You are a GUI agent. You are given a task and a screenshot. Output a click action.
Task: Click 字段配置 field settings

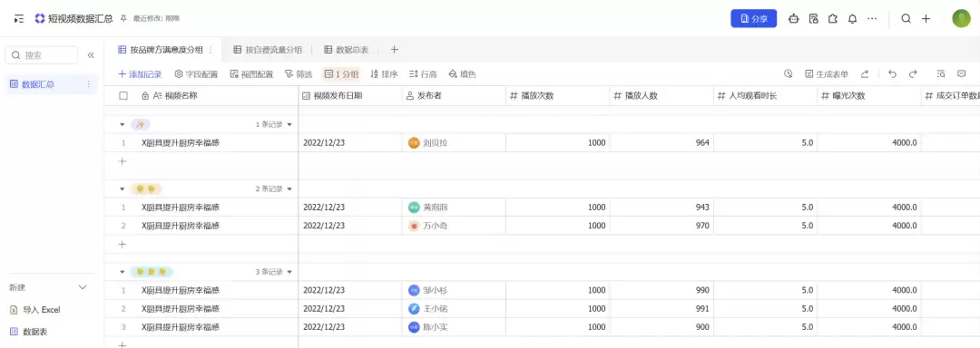coord(196,74)
